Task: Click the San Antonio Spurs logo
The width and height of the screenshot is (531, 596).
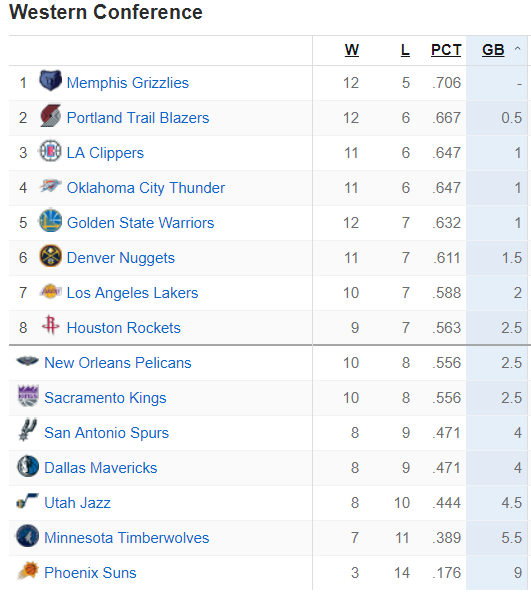Action: click(x=28, y=430)
